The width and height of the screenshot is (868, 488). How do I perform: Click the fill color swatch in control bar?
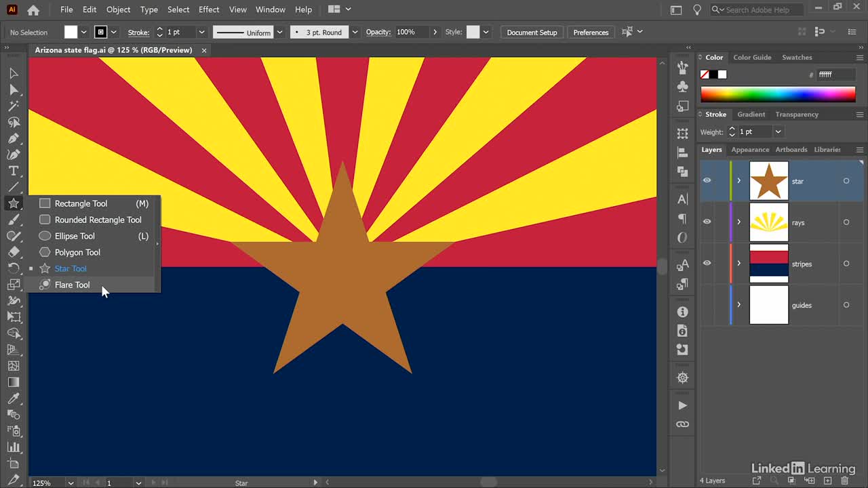[71, 33]
